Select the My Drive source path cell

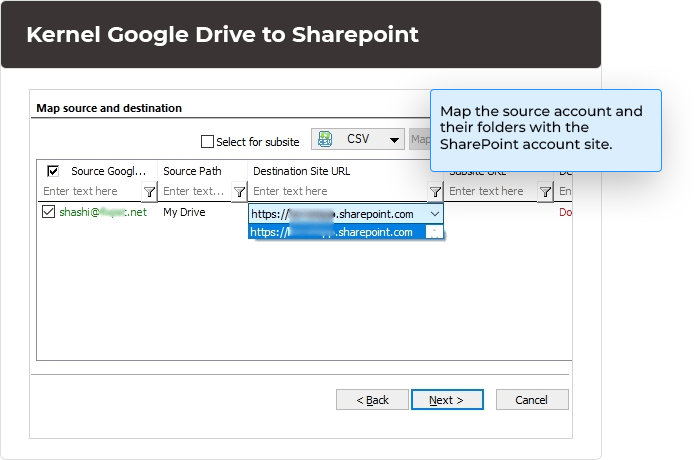184,212
